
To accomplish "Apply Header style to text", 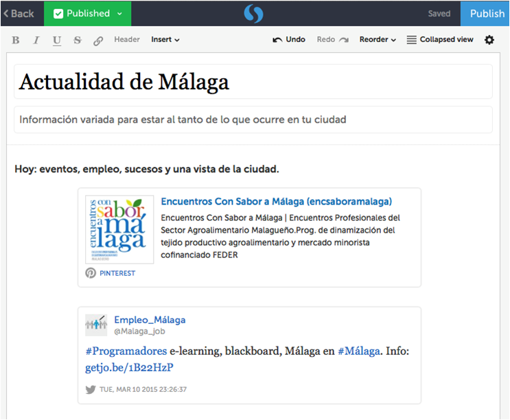I will point(127,39).
